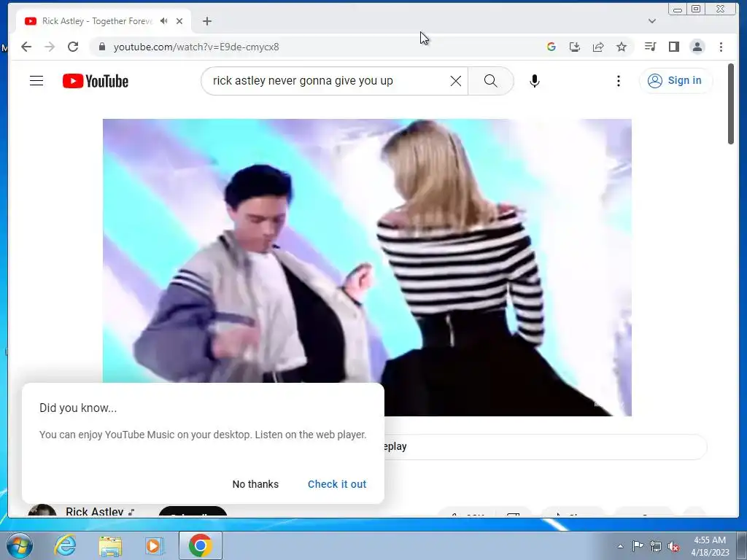Click the page vertical scrollbar thumb
Screen dimensions: 747x560
731,104
